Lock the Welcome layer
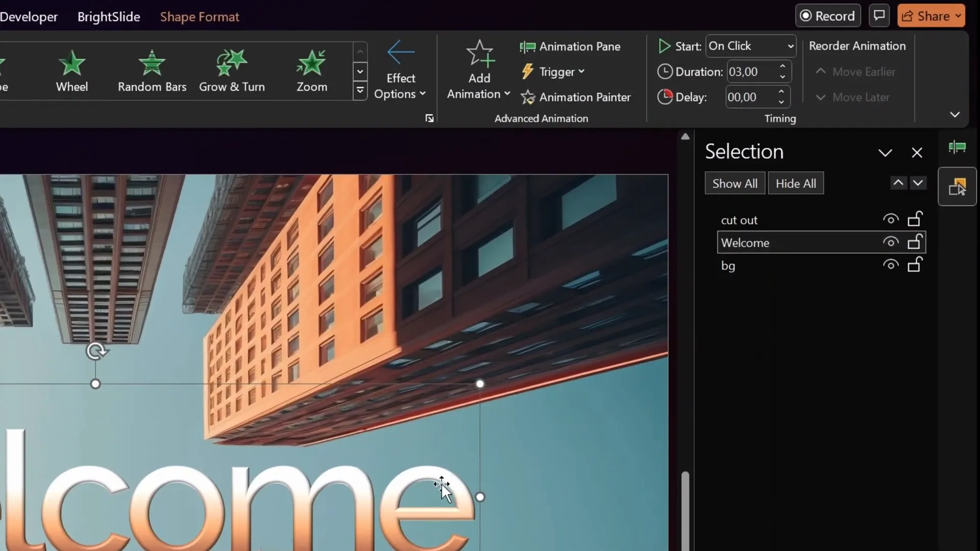Image resolution: width=980 pixels, height=551 pixels. coord(915,241)
